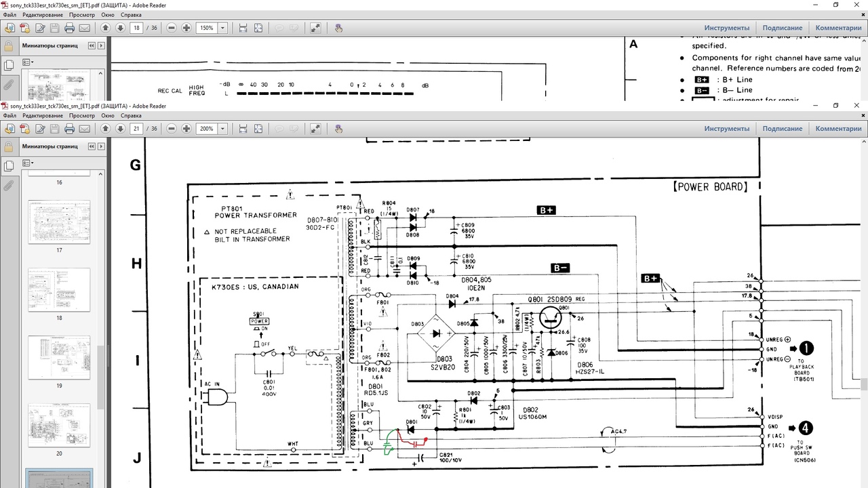
Task: Click the touch mode hand icon in front window
Action: point(339,128)
